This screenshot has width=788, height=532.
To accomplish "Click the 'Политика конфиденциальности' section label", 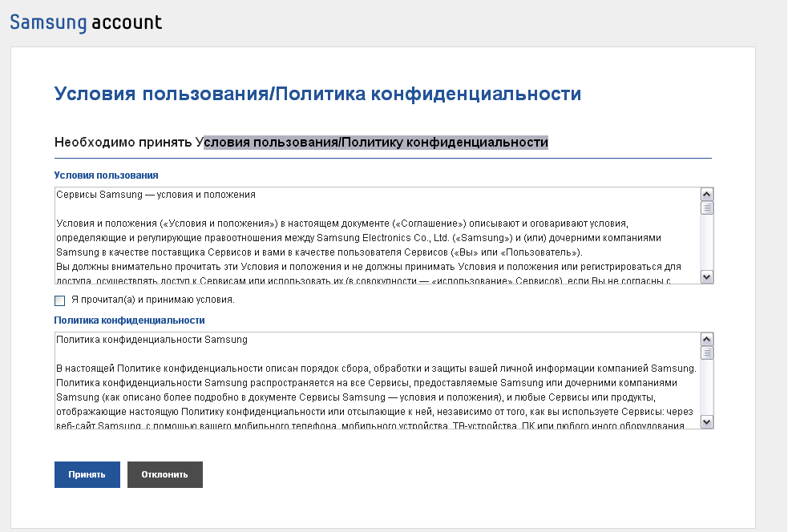I will click(129, 320).
